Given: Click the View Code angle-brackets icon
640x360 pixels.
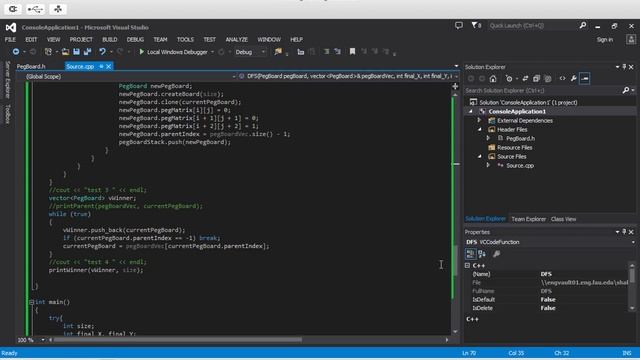Looking at the screenshot, I should coord(562,78).
